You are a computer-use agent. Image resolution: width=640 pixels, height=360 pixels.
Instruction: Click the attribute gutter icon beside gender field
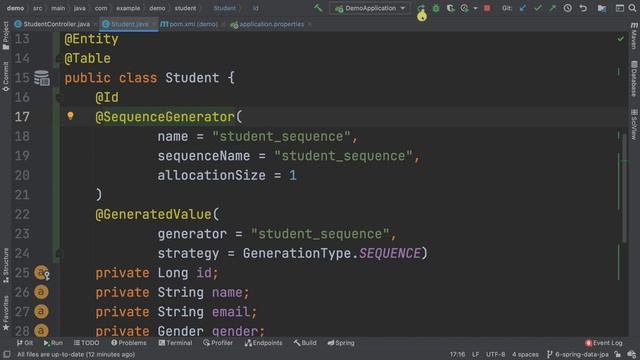tap(41, 331)
